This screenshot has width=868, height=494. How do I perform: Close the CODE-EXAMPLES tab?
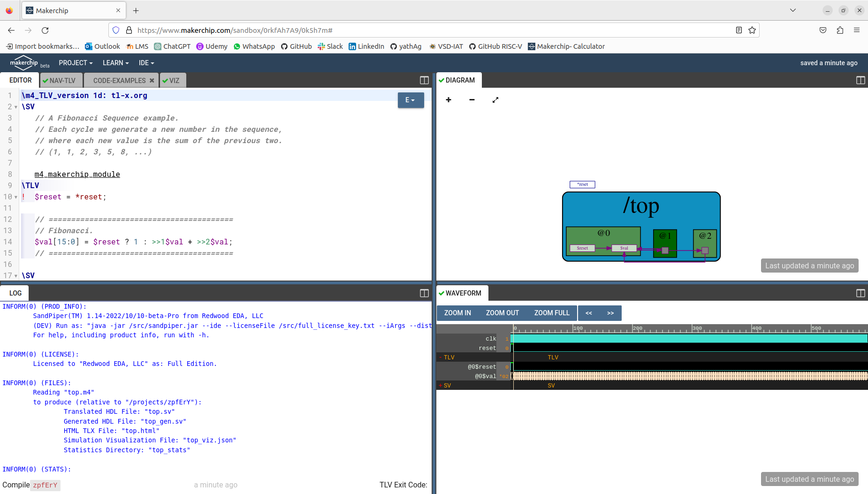152,80
